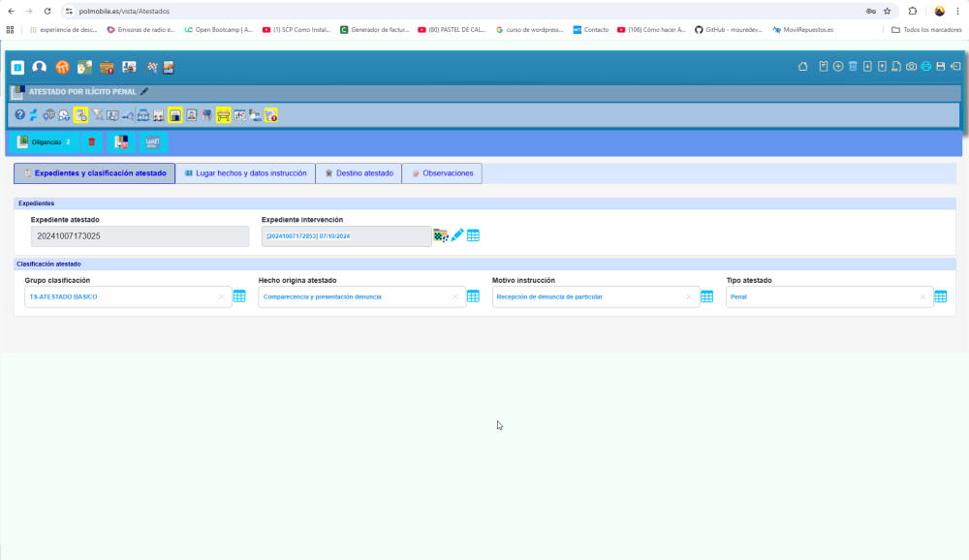Click the Expediente atestado number field
This screenshot has height=560, width=969.
click(126, 236)
